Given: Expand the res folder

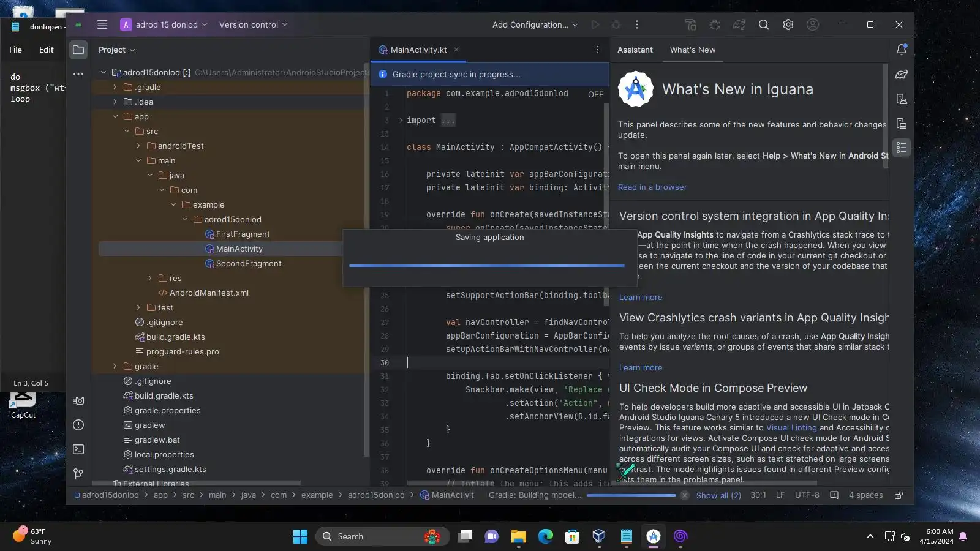Looking at the screenshot, I should coord(149,278).
